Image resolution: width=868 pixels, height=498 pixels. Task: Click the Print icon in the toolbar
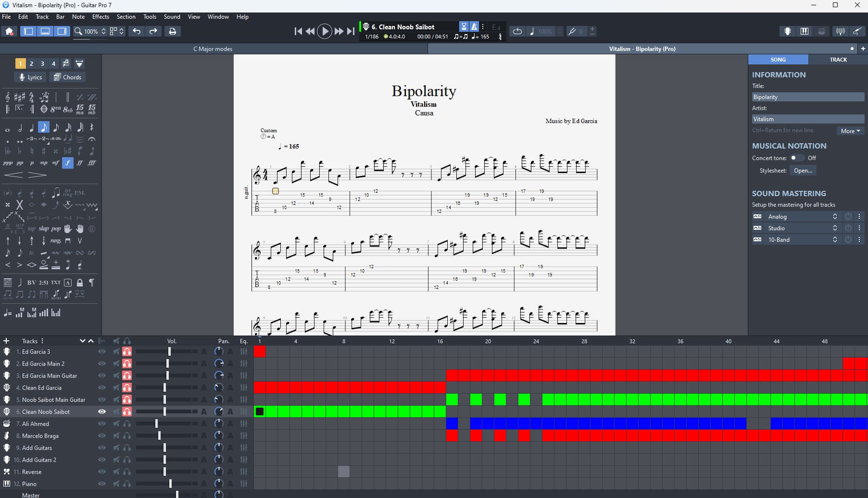coord(172,31)
